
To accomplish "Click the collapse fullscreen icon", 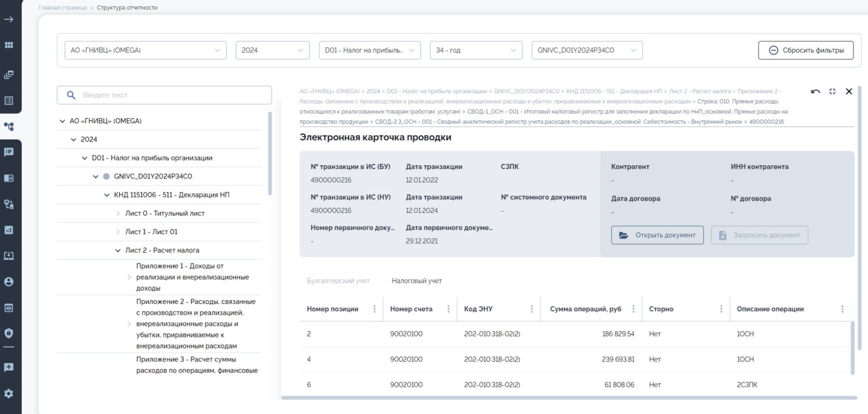I will (832, 91).
